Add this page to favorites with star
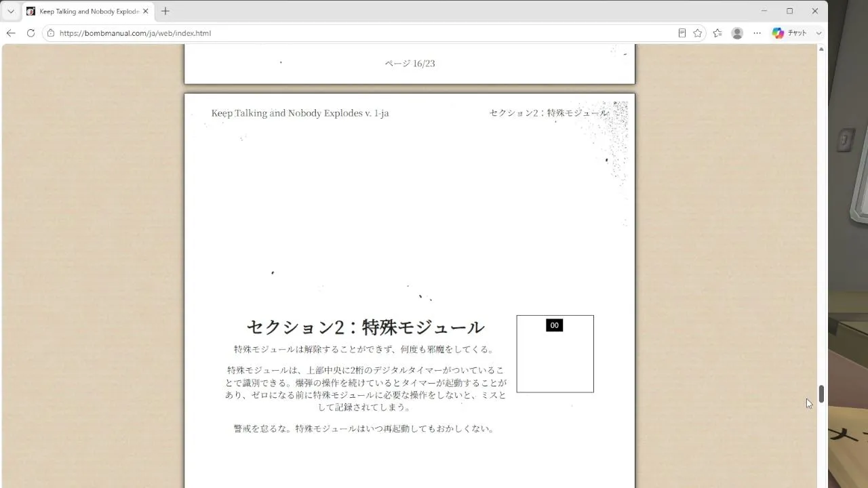 click(698, 33)
